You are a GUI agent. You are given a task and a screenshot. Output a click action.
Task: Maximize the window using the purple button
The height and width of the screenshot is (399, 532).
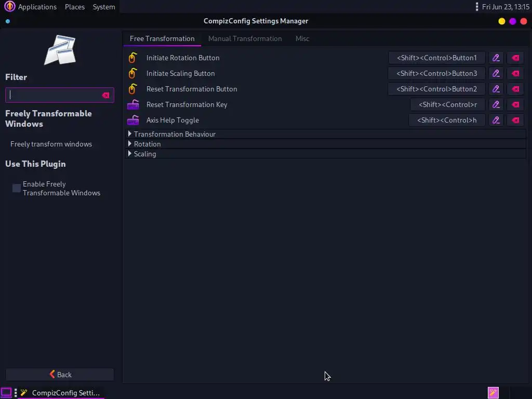(512, 21)
